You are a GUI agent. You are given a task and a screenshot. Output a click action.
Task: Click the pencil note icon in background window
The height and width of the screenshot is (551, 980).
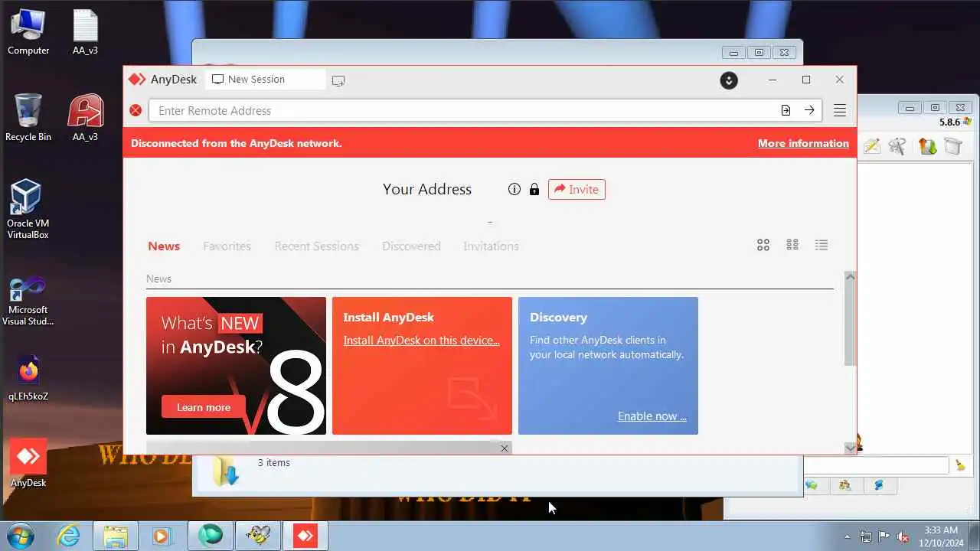click(872, 145)
